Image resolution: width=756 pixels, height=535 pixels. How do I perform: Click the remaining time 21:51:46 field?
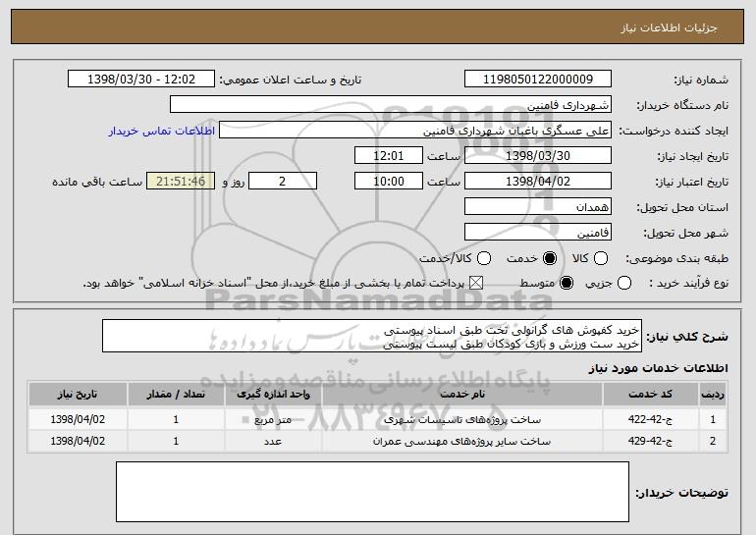pos(181,182)
